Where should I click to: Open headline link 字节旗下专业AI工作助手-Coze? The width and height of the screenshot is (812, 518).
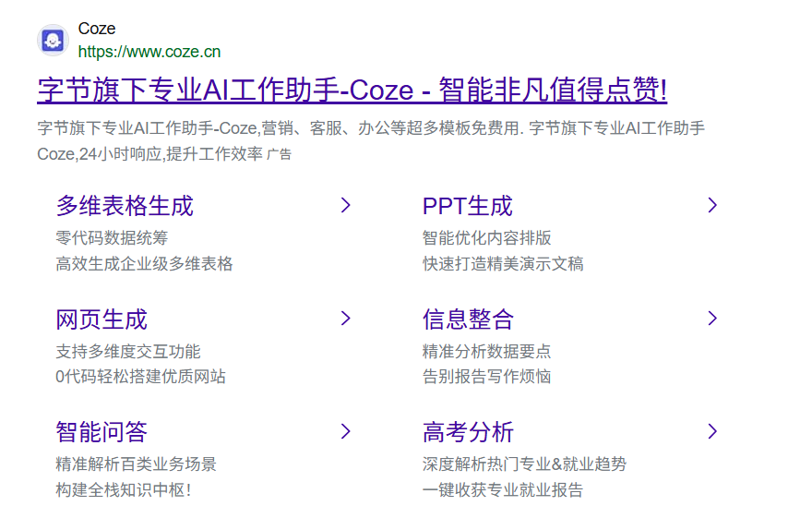pyautogui.click(x=352, y=90)
